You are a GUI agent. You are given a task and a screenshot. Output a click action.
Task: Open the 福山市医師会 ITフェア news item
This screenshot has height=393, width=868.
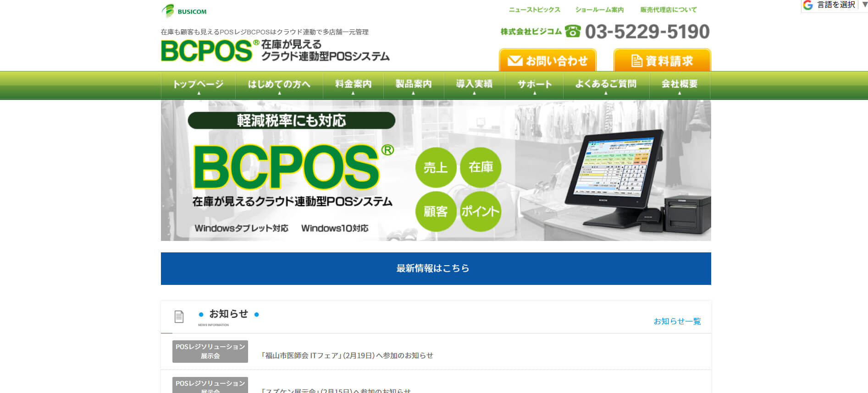click(x=347, y=355)
